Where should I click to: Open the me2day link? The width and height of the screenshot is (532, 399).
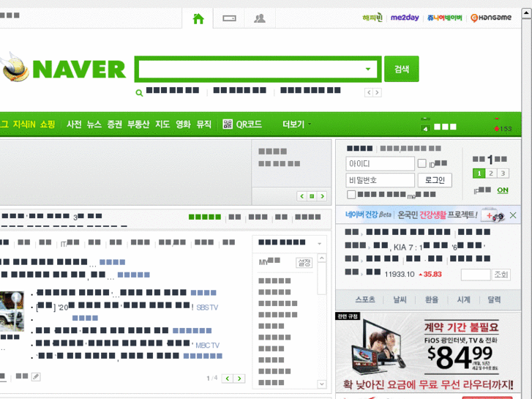[x=405, y=18]
